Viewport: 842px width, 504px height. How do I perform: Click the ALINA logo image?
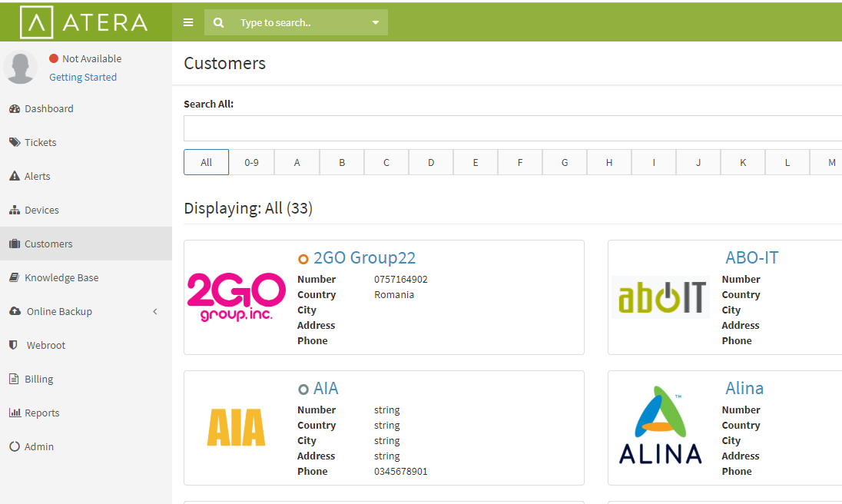coord(661,425)
